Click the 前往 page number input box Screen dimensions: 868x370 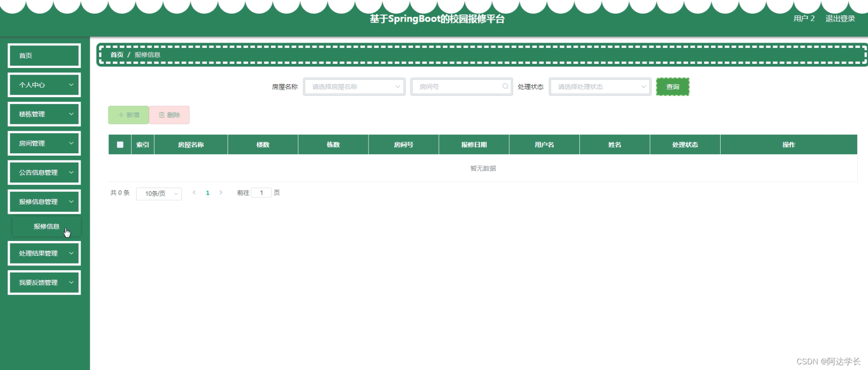click(x=261, y=193)
